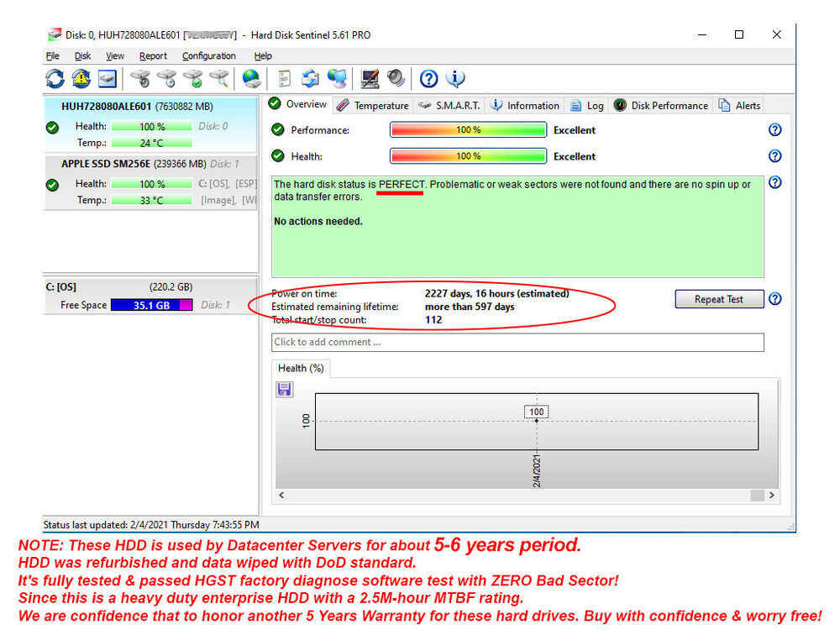
Task: Click the help icon beside Performance row
Action: click(x=774, y=129)
